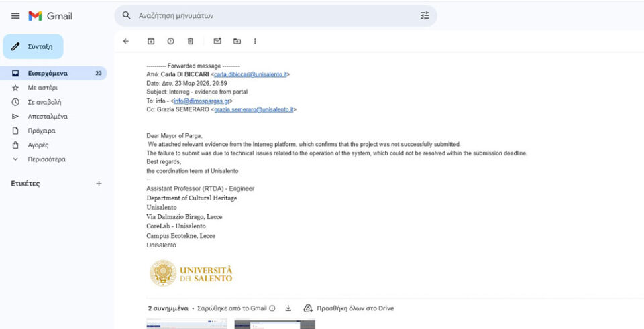The image size is (644, 329).
Task: Open the first attachment thumbnail
Action: click(x=186, y=324)
